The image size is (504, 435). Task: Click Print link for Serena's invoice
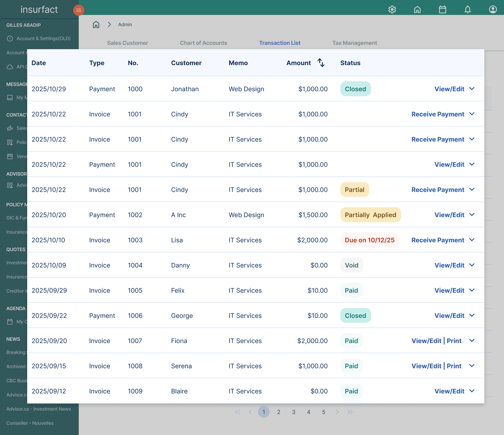[454, 366]
